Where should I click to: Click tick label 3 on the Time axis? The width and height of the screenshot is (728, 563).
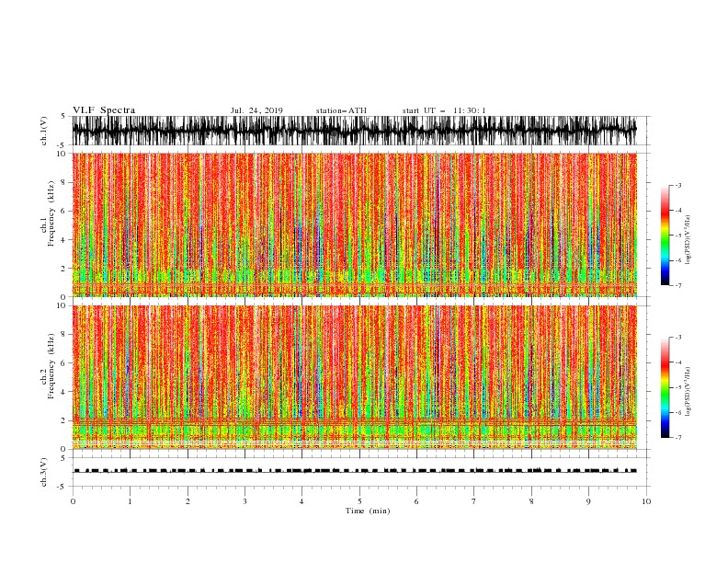point(245,501)
